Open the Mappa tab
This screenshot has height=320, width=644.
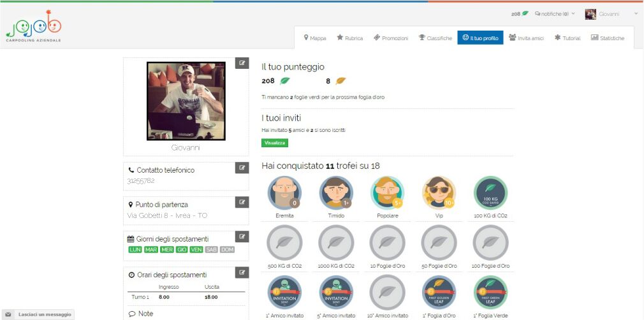coord(315,38)
